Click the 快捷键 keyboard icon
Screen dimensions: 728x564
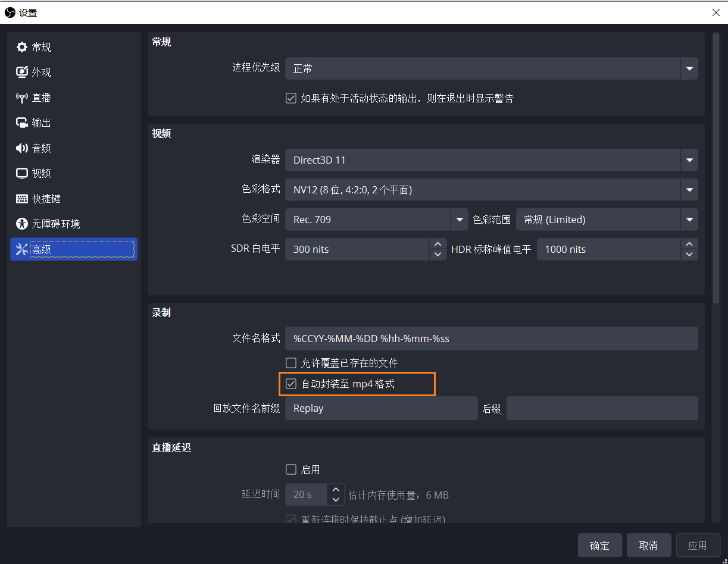pos(22,199)
